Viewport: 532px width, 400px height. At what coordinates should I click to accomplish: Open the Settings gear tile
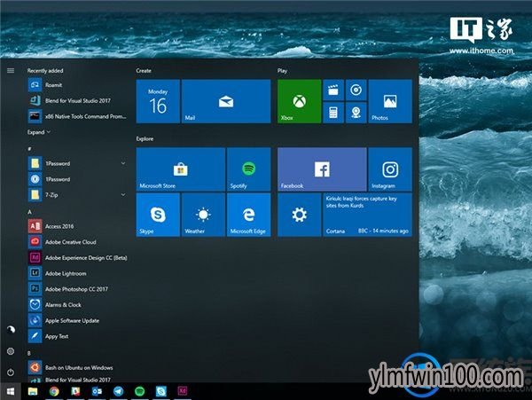pyautogui.click(x=300, y=215)
